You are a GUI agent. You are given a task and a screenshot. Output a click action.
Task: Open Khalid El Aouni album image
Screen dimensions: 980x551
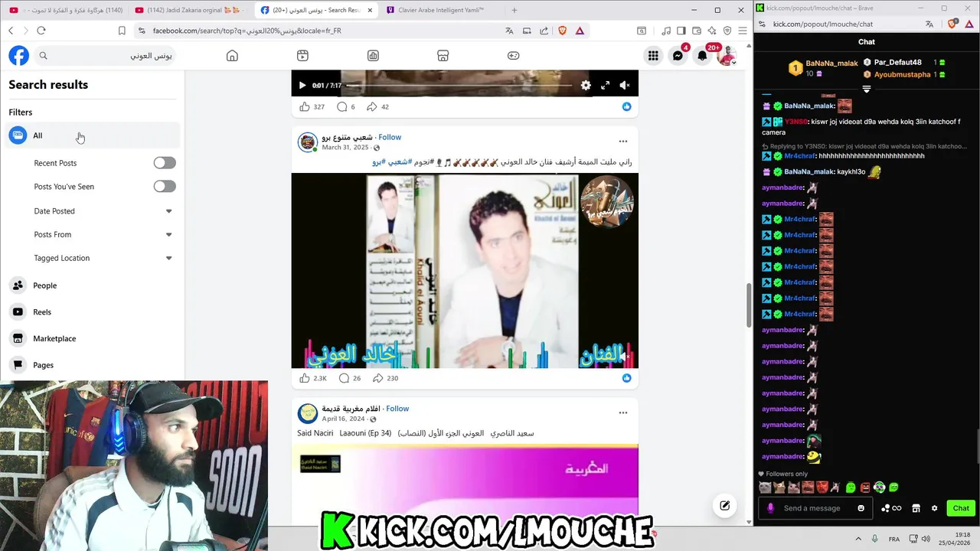coord(465,270)
